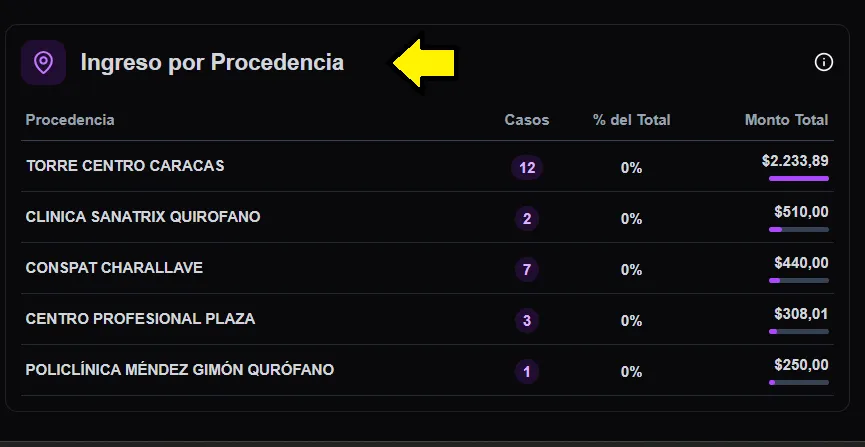This screenshot has width=865, height=447.
Task: Sort by Procedencia column header
Action: [70, 120]
